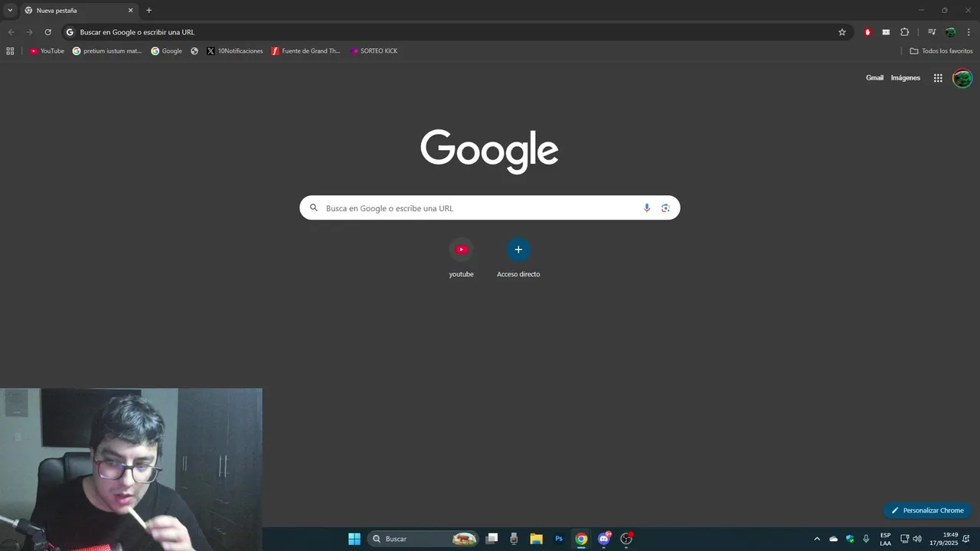Select the Nueva pestaña tab
Viewport: 980px width, 551px height.
(x=79, y=11)
